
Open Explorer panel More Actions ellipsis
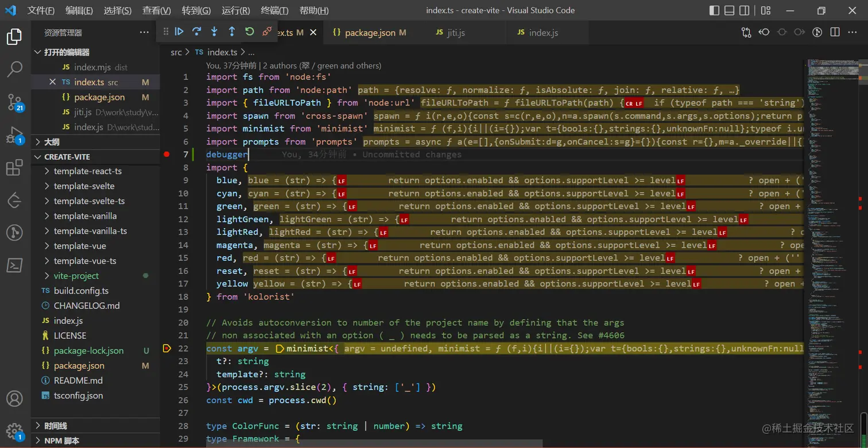144,33
